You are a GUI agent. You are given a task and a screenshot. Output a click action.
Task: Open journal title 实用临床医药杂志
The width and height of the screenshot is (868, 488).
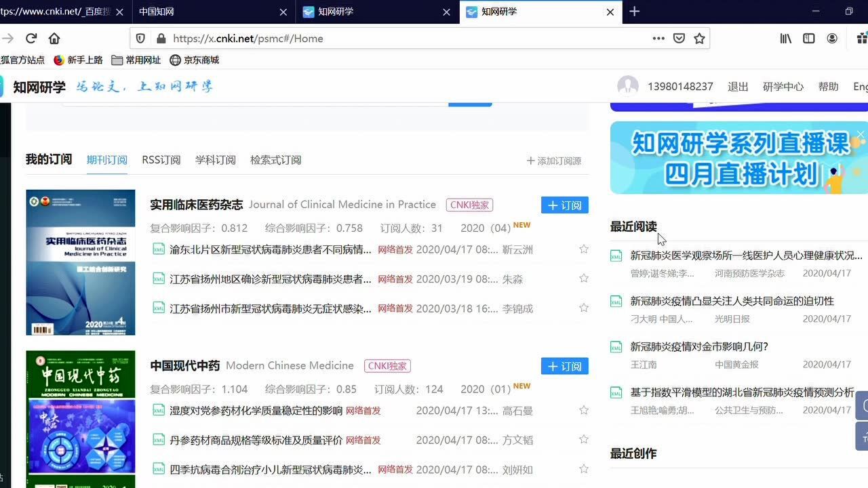[x=197, y=205]
